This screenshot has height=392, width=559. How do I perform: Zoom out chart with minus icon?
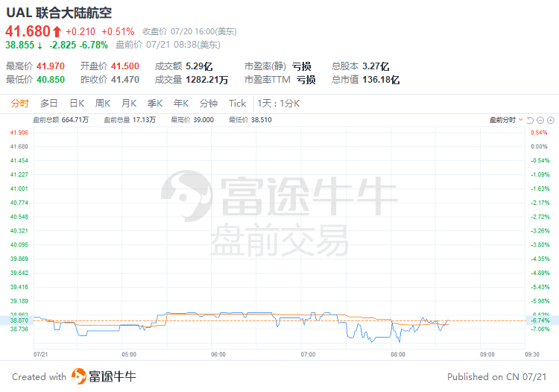pos(540,120)
